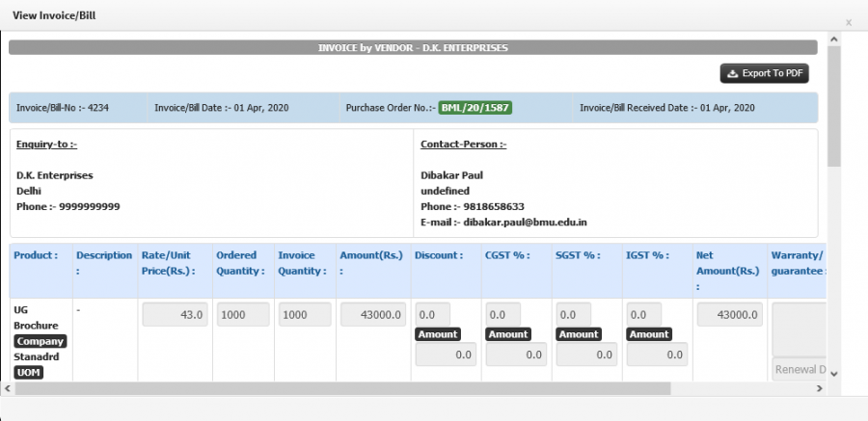Click the Invoice/Bill Received Date text
The height and width of the screenshot is (421, 868).
[x=667, y=108]
